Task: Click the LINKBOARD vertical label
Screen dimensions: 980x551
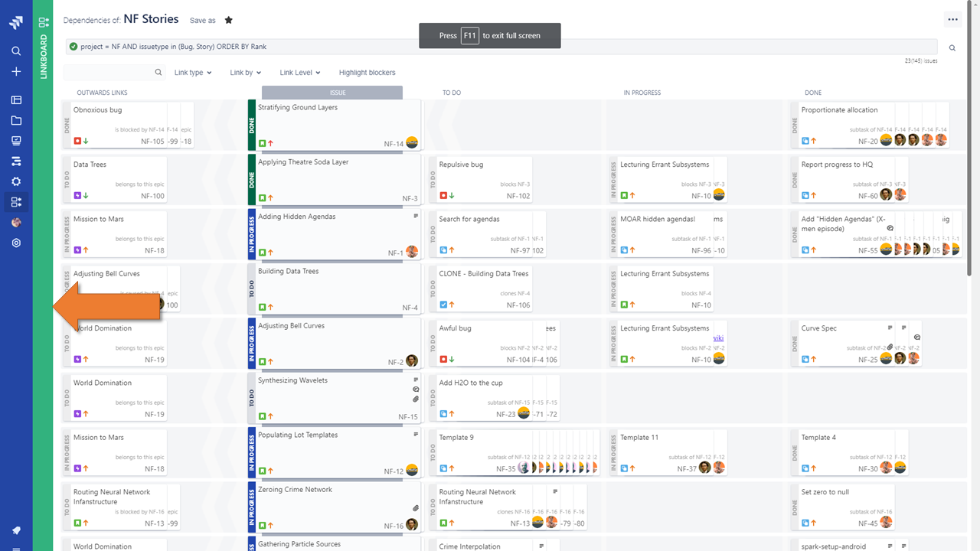Action: coord(44,56)
